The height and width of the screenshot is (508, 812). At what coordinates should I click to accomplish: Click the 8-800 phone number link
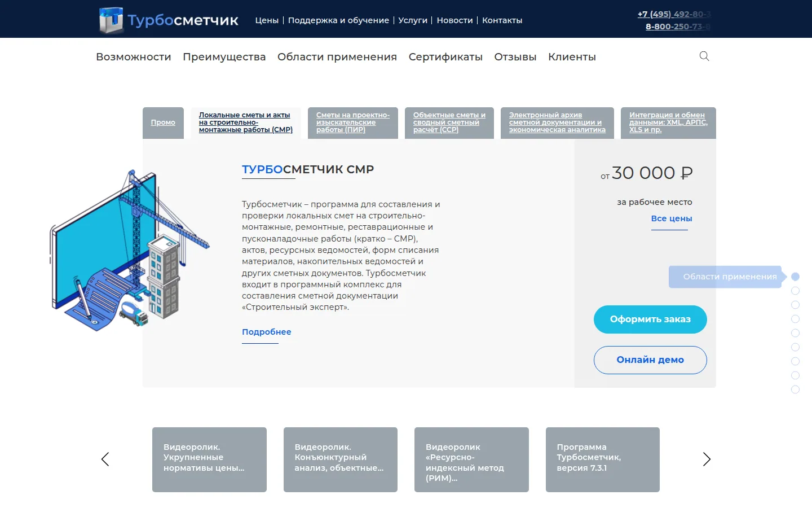tap(678, 27)
